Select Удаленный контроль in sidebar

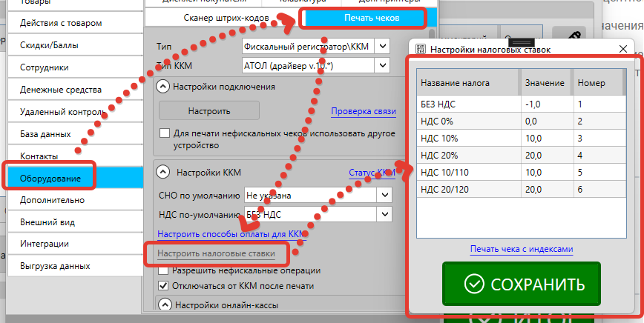pyautogui.click(x=75, y=111)
